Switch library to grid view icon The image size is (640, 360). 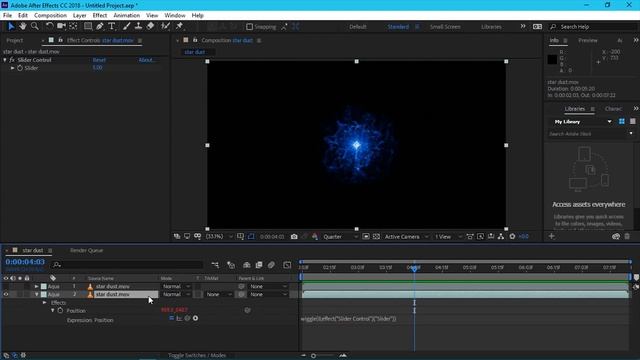[622, 122]
